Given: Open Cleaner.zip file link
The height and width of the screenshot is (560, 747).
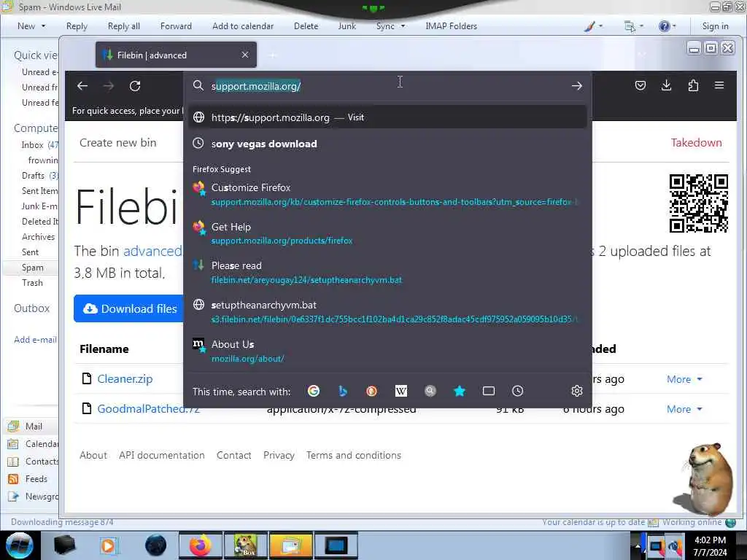Looking at the screenshot, I should 125,379.
